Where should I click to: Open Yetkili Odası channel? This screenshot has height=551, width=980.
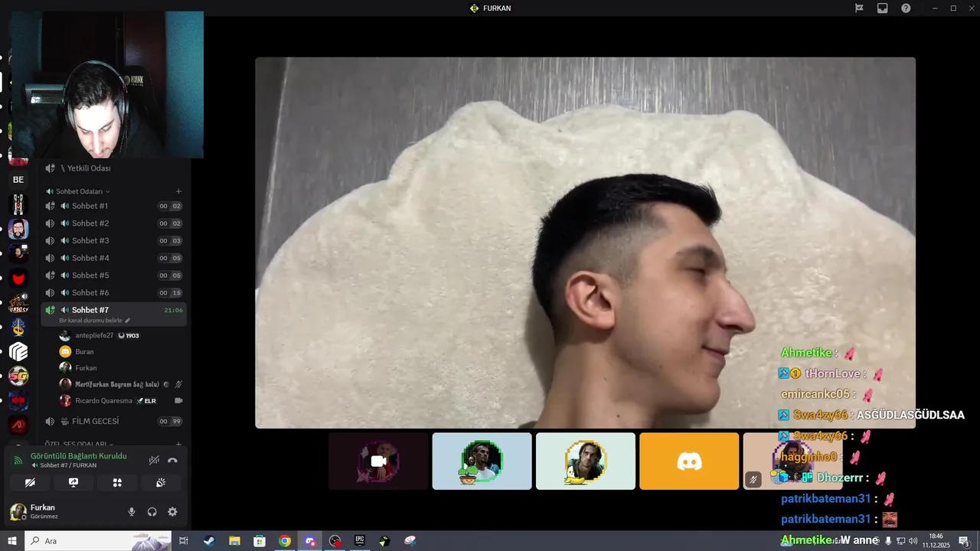point(113,168)
